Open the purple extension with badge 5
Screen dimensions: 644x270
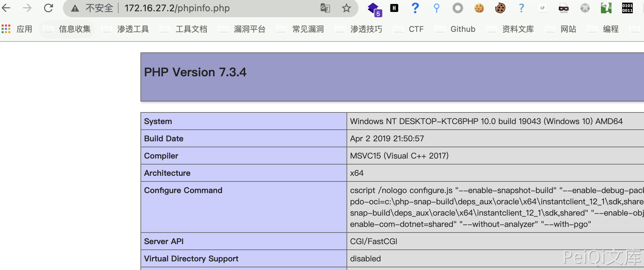(374, 9)
